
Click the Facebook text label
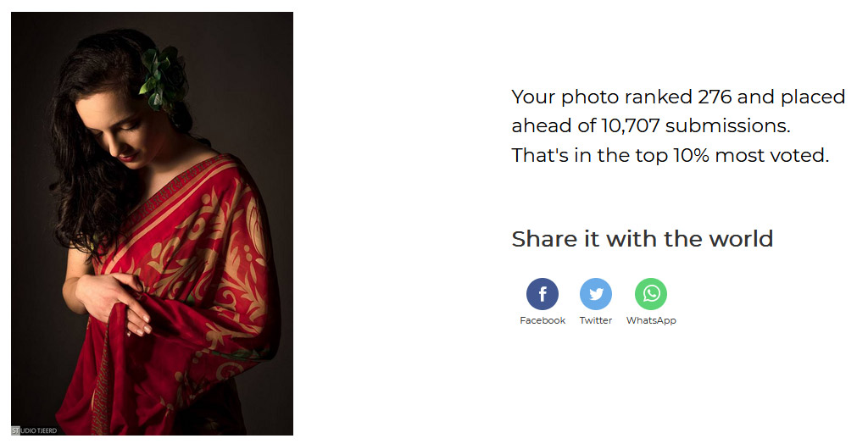[542, 320]
